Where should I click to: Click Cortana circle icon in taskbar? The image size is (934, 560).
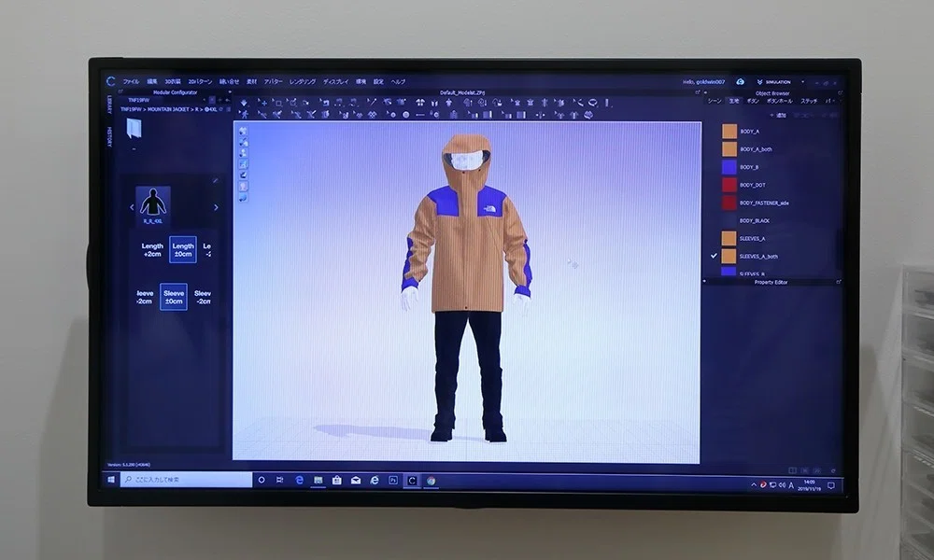pyautogui.click(x=261, y=480)
